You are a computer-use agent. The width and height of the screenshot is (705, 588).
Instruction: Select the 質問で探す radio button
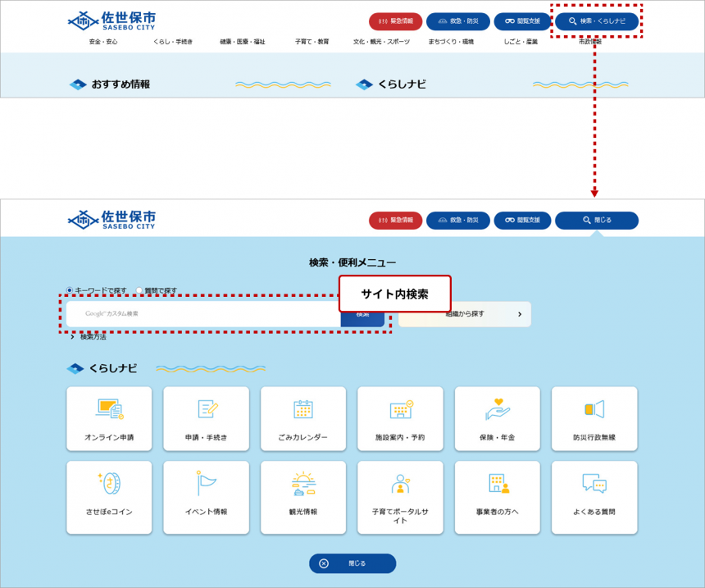click(139, 290)
